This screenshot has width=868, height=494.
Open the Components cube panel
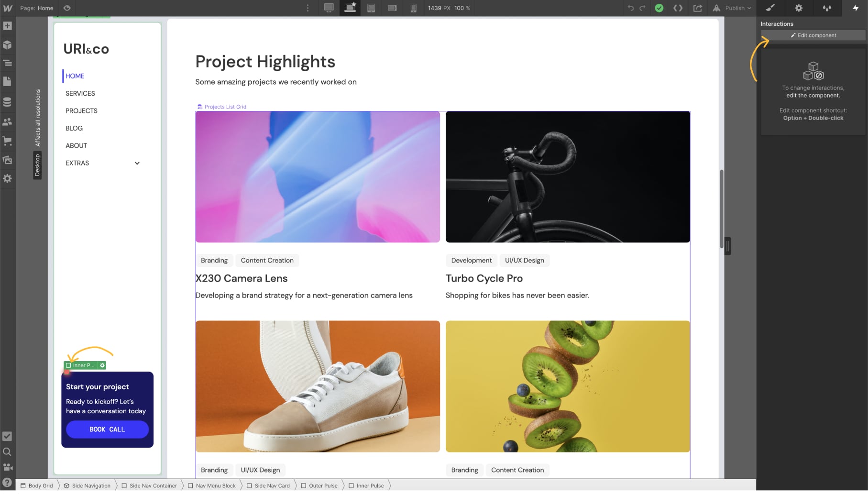click(8, 45)
